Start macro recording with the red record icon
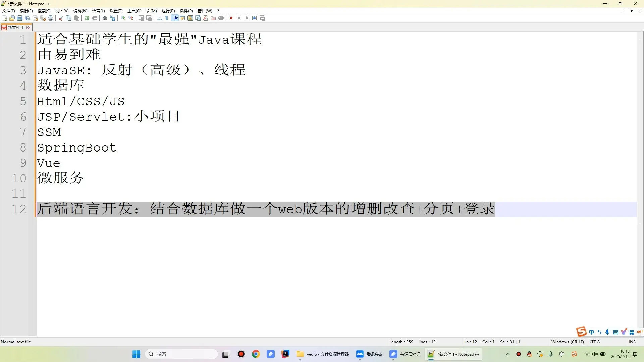 231,18
